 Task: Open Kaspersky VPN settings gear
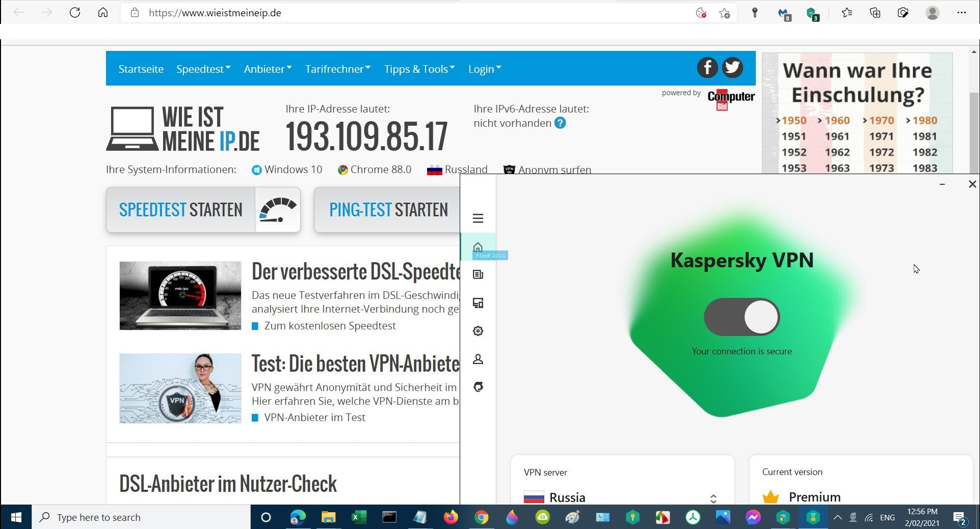pyautogui.click(x=478, y=331)
